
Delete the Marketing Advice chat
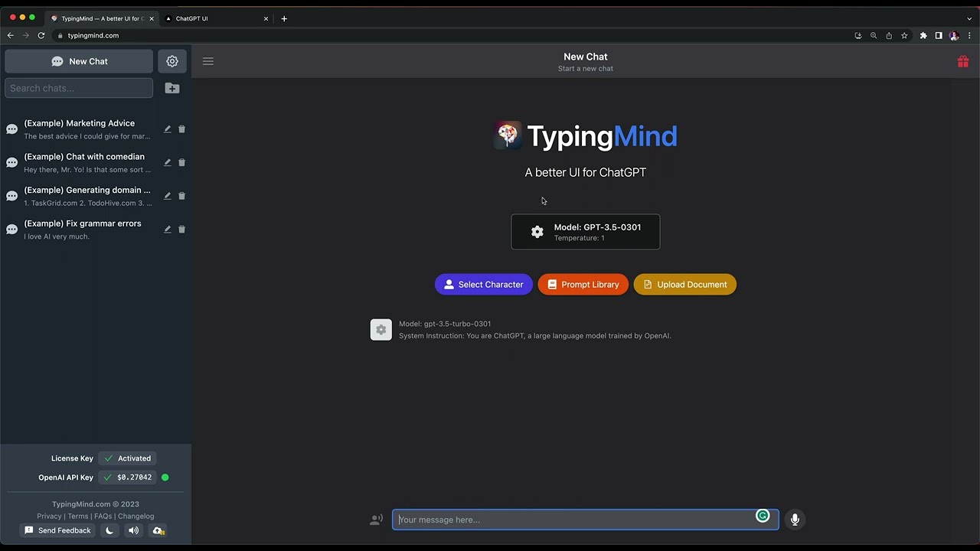coord(181,129)
